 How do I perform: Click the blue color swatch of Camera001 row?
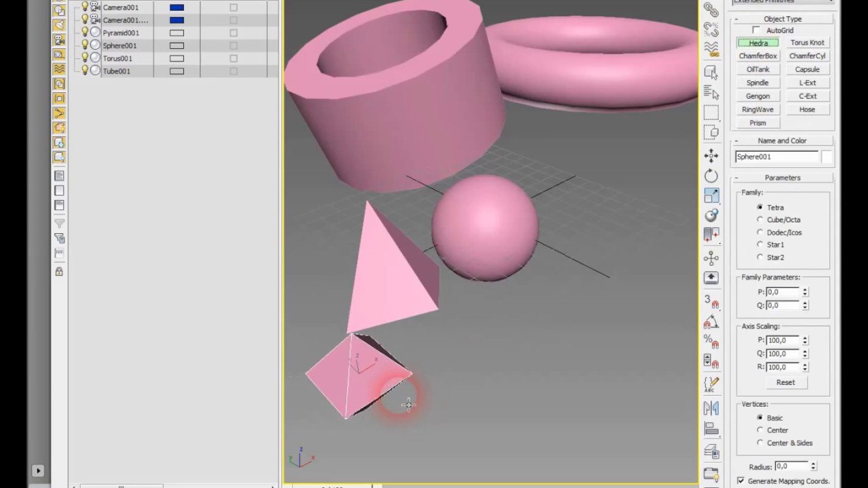(x=176, y=7)
